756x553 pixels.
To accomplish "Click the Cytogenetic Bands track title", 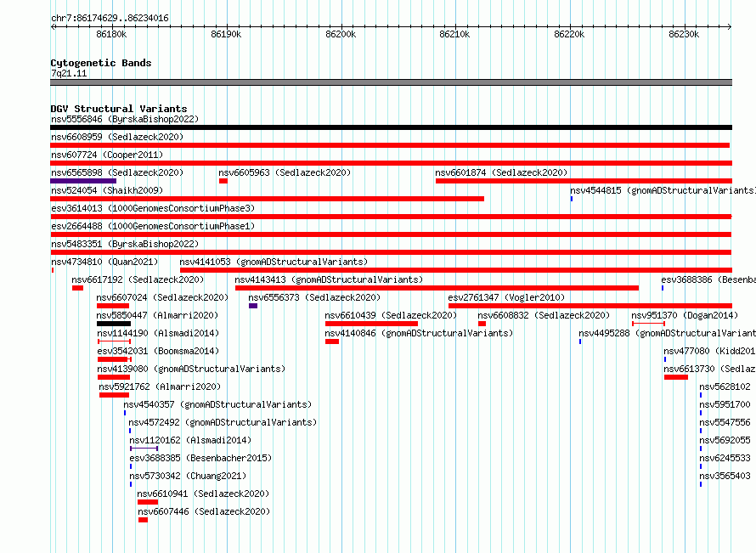I will coord(101,63).
